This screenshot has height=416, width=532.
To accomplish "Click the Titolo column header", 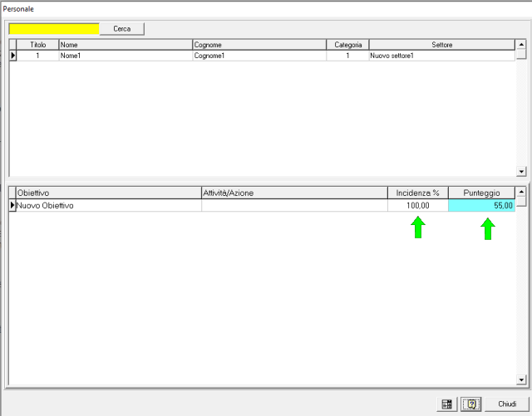I will [x=38, y=44].
